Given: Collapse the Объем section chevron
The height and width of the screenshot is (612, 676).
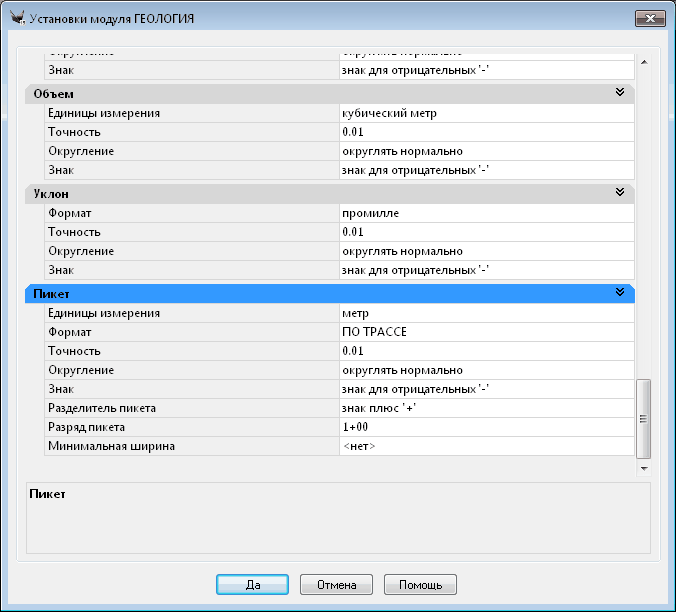Looking at the screenshot, I should (620, 92).
